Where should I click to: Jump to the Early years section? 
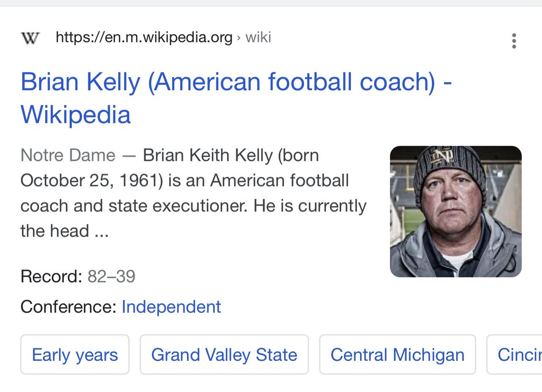pyautogui.click(x=75, y=355)
